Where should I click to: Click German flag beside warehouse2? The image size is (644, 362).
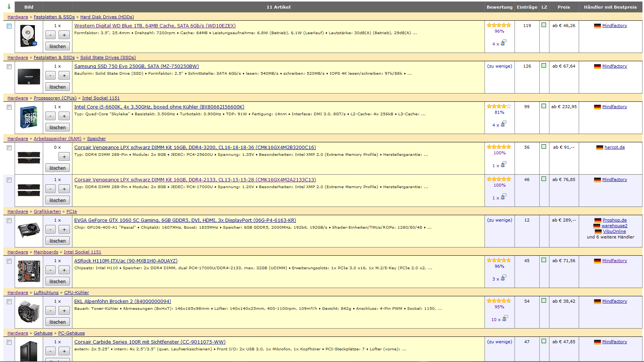(x=597, y=226)
